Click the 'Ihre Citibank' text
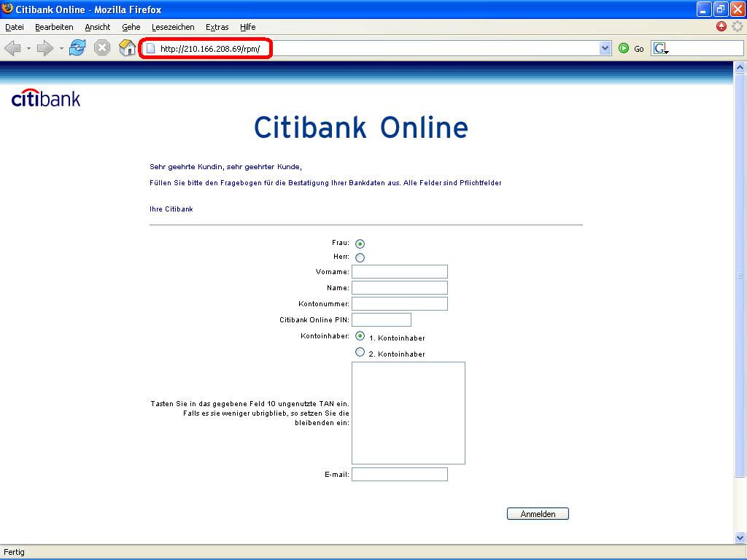The height and width of the screenshot is (560, 747). click(x=171, y=209)
